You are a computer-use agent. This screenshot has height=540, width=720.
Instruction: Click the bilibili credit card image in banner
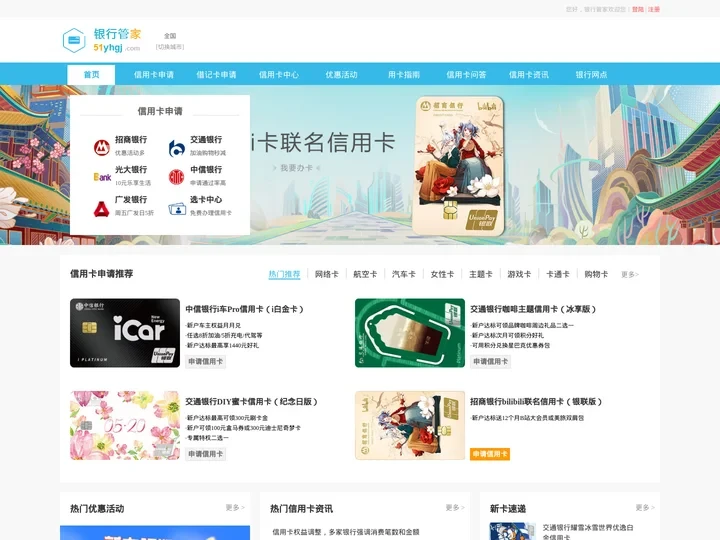(x=458, y=166)
